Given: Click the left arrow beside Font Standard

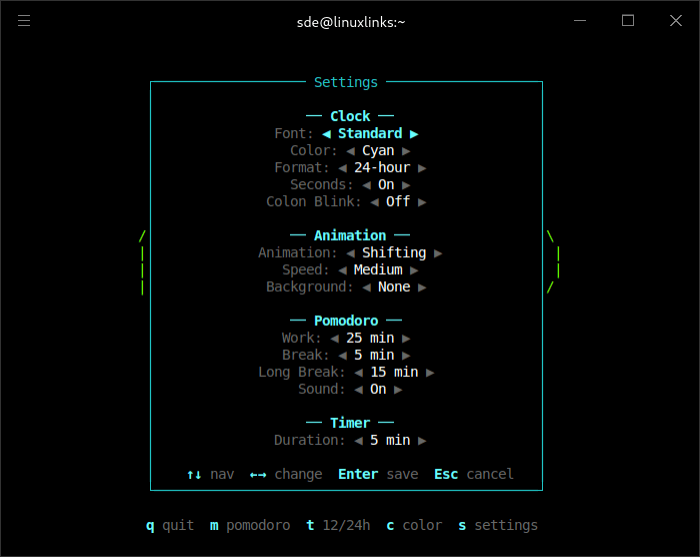Looking at the screenshot, I should tap(326, 134).
